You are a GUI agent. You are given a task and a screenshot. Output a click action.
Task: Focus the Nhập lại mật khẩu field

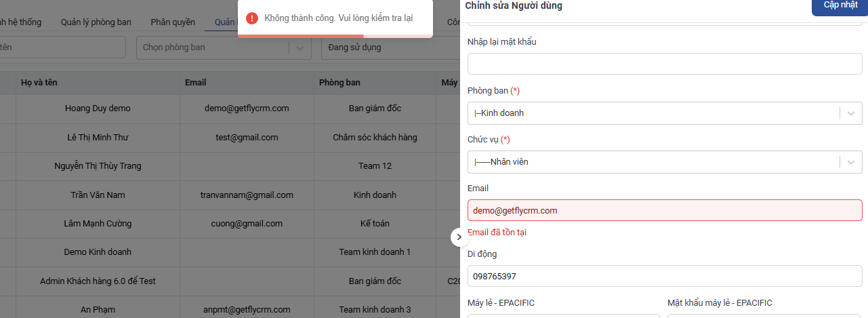(x=664, y=64)
